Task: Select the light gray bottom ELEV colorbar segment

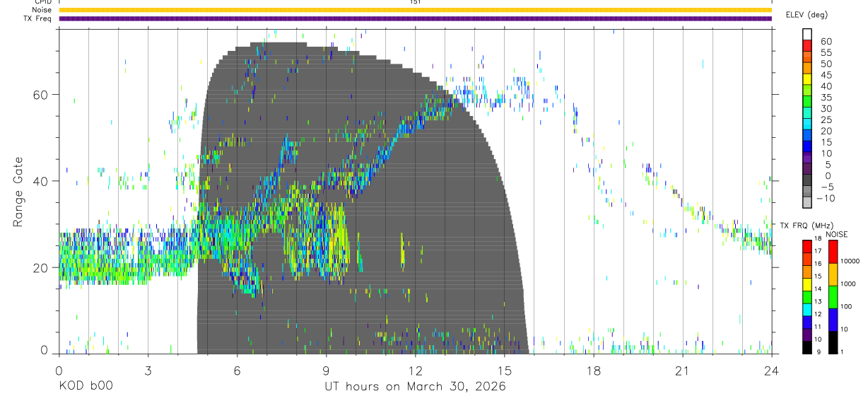Action: 807,203
